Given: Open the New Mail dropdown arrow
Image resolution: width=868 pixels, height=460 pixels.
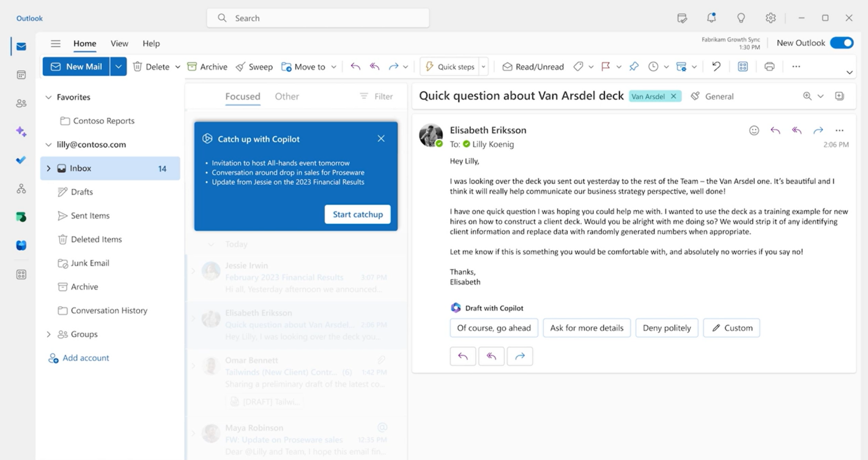Looking at the screenshot, I should click(118, 67).
